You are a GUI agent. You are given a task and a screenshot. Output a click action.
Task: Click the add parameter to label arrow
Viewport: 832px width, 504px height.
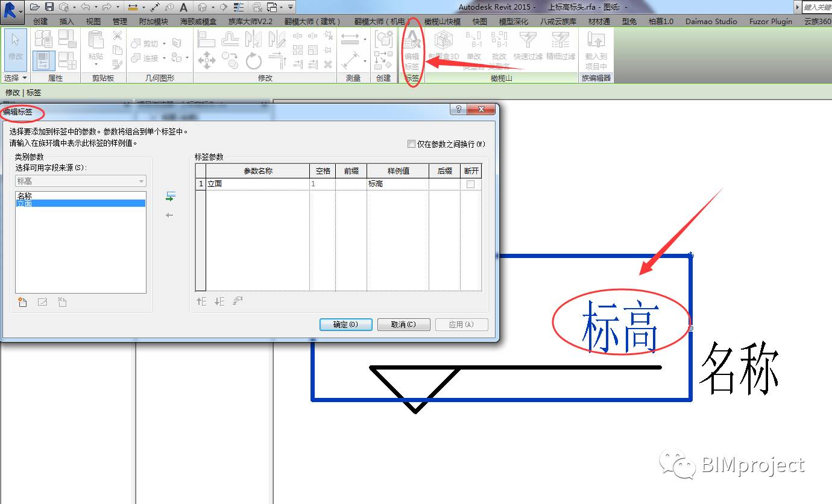[x=170, y=197]
